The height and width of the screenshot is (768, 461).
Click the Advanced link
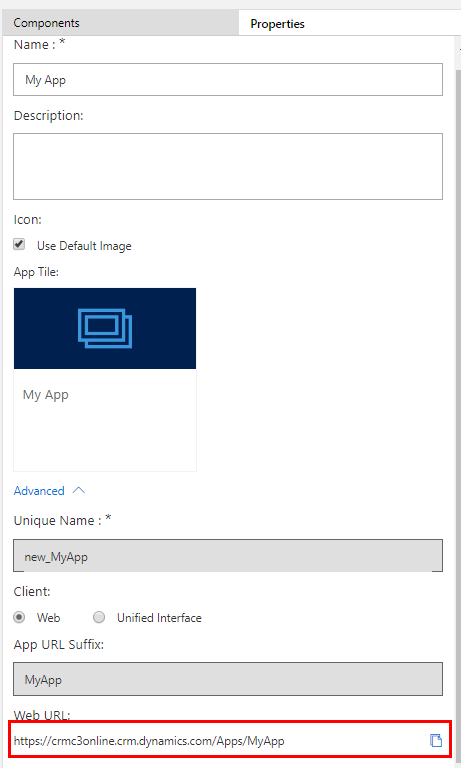39,491
